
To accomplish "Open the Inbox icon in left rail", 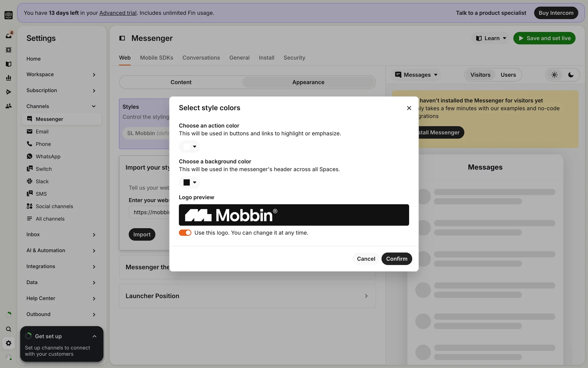I will [9, 36].
